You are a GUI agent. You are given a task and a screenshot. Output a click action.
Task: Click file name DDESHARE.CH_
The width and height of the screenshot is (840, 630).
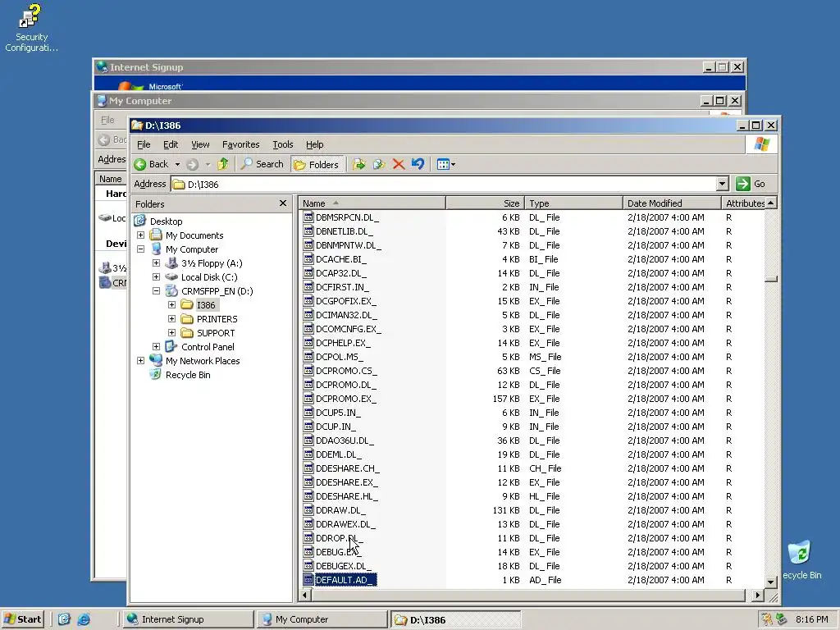click(x=347, y=468)
